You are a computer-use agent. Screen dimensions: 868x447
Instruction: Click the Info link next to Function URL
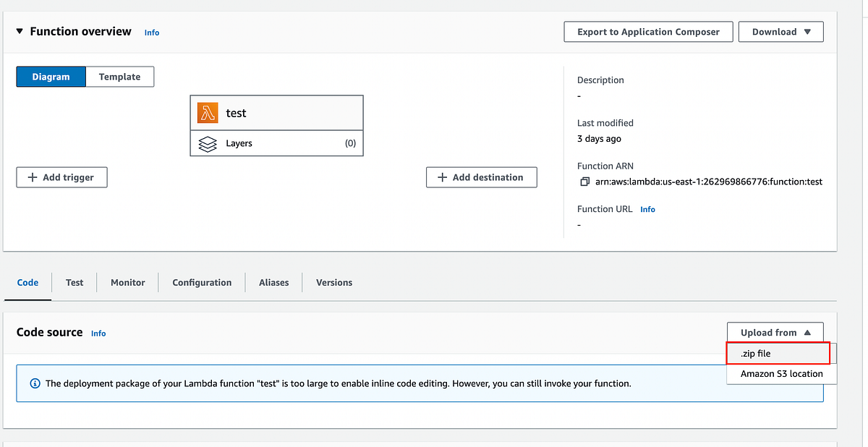pos(647,209)
